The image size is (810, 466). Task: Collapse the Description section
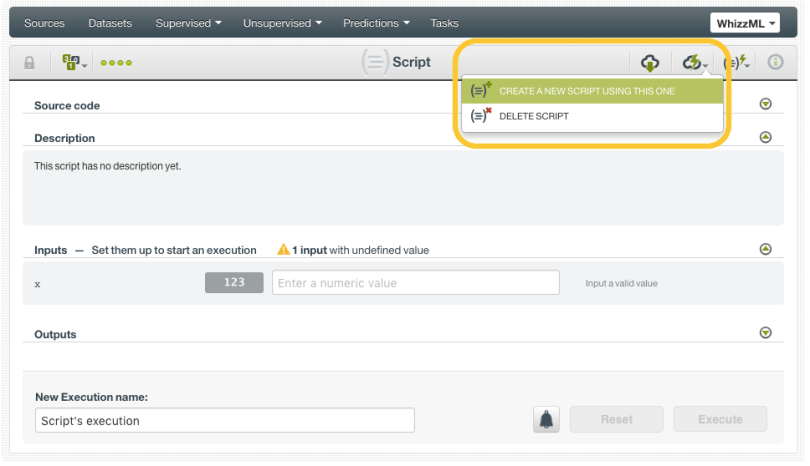pos(766,137)
